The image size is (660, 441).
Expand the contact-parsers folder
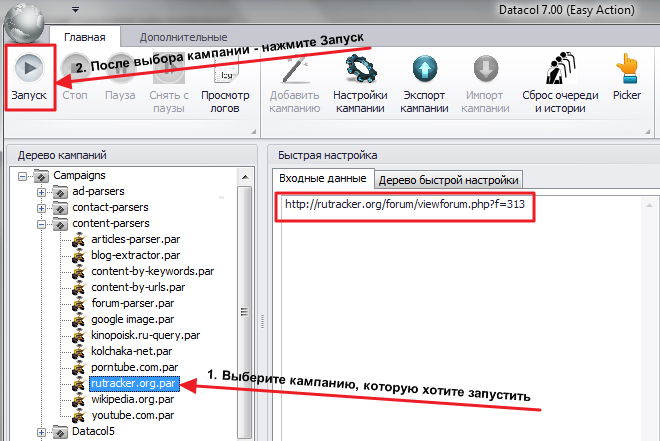pyautogui.click(x=41, y=208)
